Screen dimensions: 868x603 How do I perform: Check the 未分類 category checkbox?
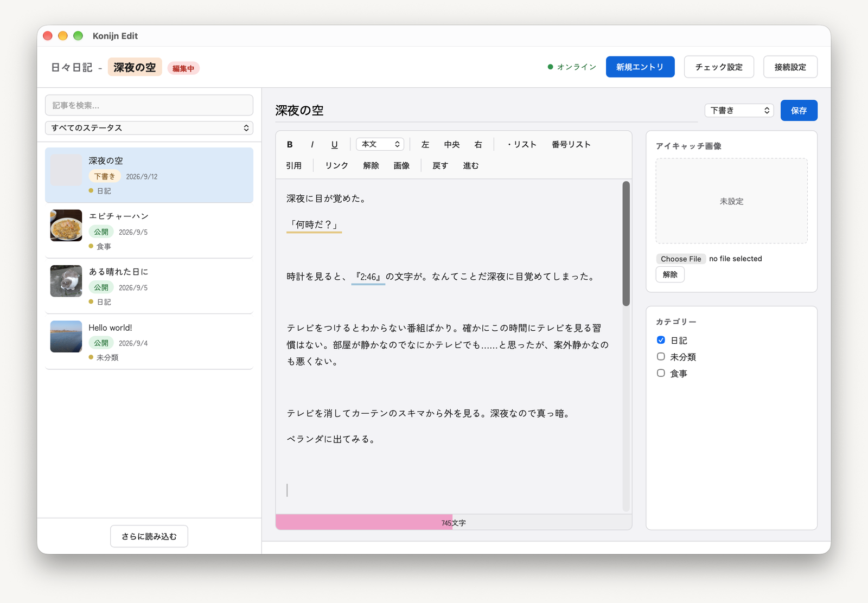coord(661,356)
